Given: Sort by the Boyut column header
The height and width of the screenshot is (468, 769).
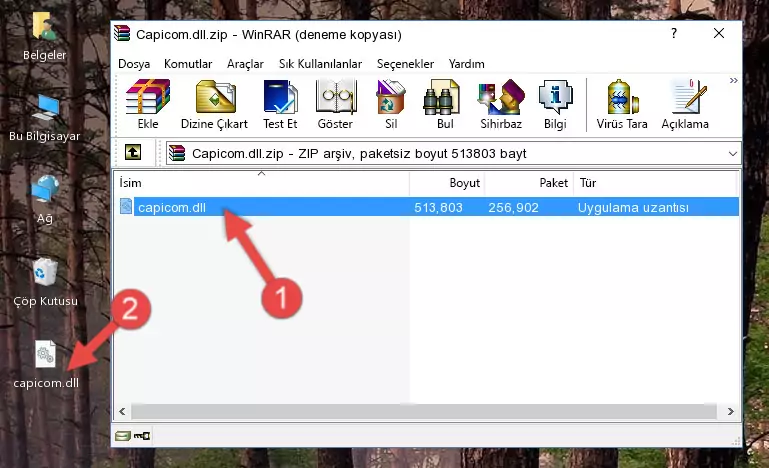Looking at the screenshot, I should tap(447, 183).
